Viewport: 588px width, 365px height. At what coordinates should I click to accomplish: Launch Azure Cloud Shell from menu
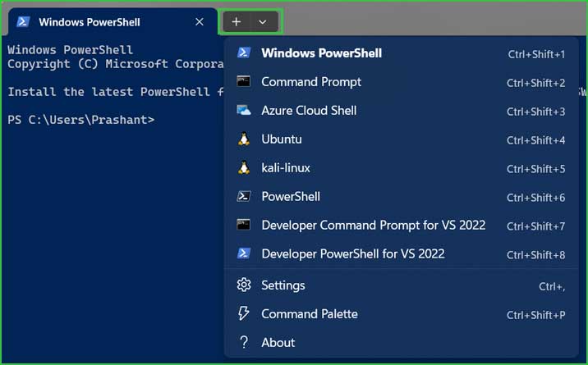pyautogui.click(x=402, y=111)
